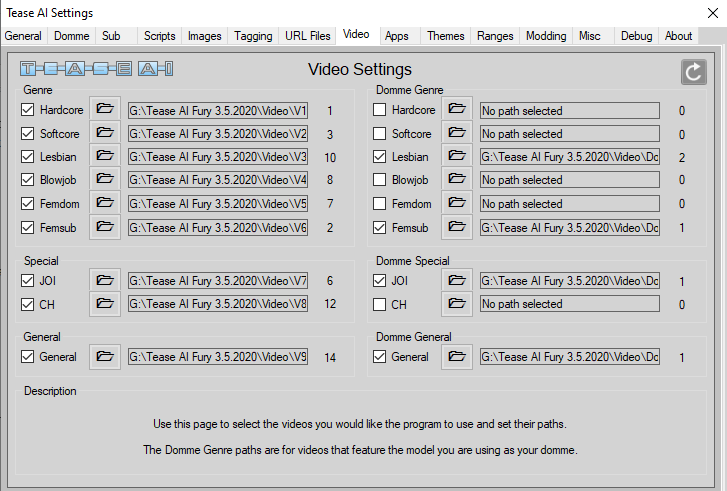The width and height of the screenshot is (727, 491).
Task: Switch to the Modding tab
Action: click(x=546, y=36)
